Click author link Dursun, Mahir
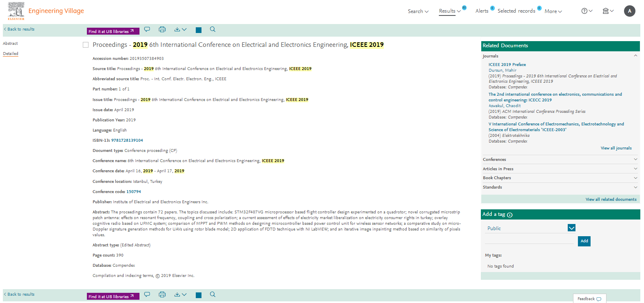The height and width of the screenshot is (303, 644). 502,70
